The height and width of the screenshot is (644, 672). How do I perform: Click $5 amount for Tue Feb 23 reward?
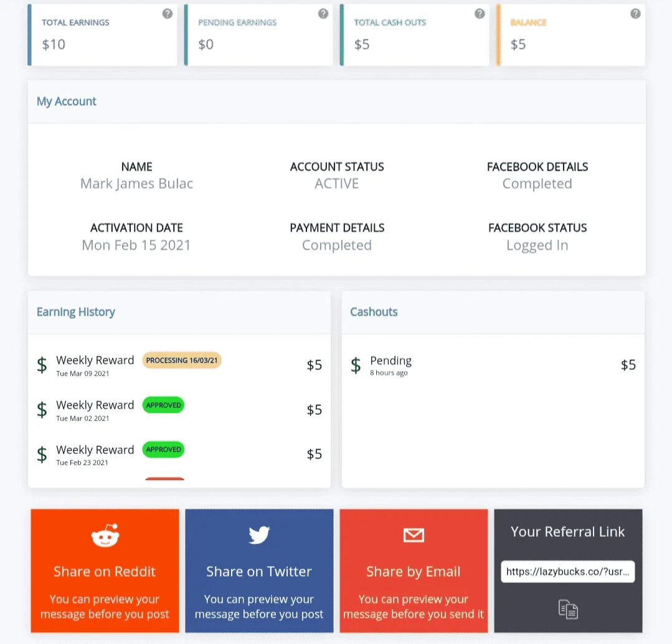pos(314,454)
